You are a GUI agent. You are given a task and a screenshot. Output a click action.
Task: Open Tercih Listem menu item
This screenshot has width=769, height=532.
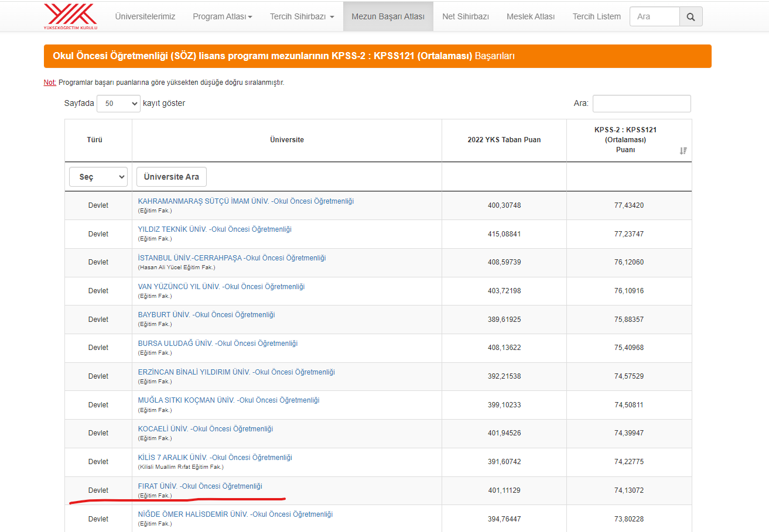click(x=597, y=16)
